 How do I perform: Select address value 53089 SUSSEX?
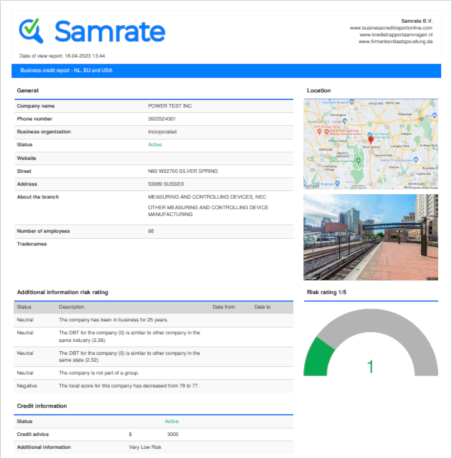[166, 184]
